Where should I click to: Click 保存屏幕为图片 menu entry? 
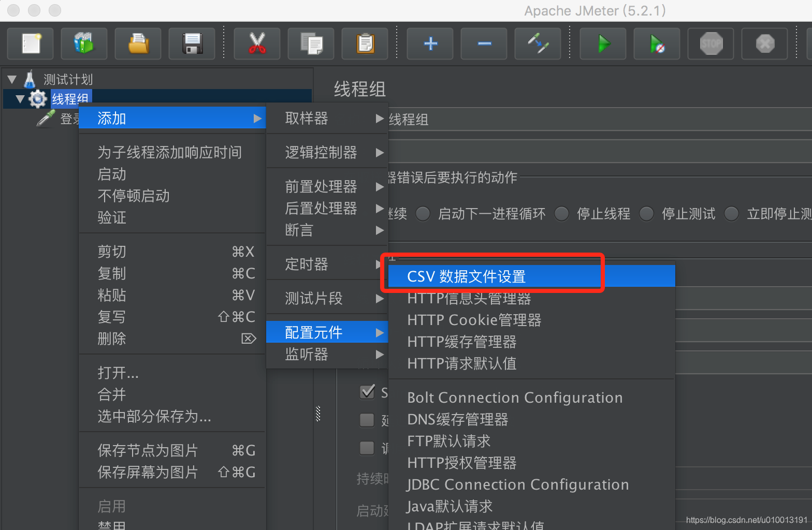coord(172,472)
